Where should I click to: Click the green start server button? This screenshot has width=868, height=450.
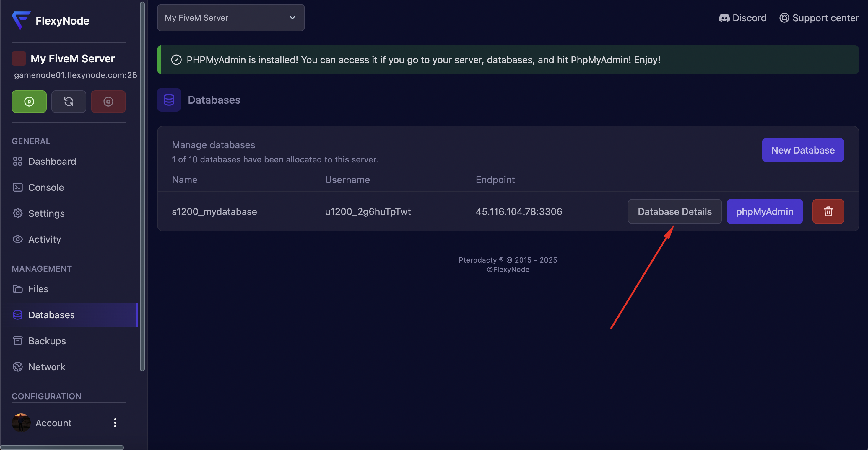coord(29,101)
